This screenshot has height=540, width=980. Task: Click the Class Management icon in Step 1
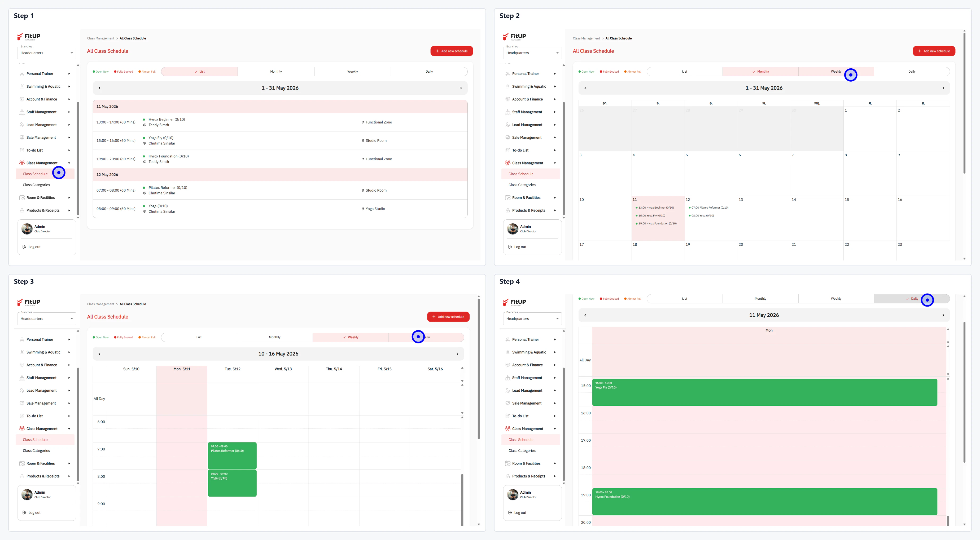(x=22, y=163)
